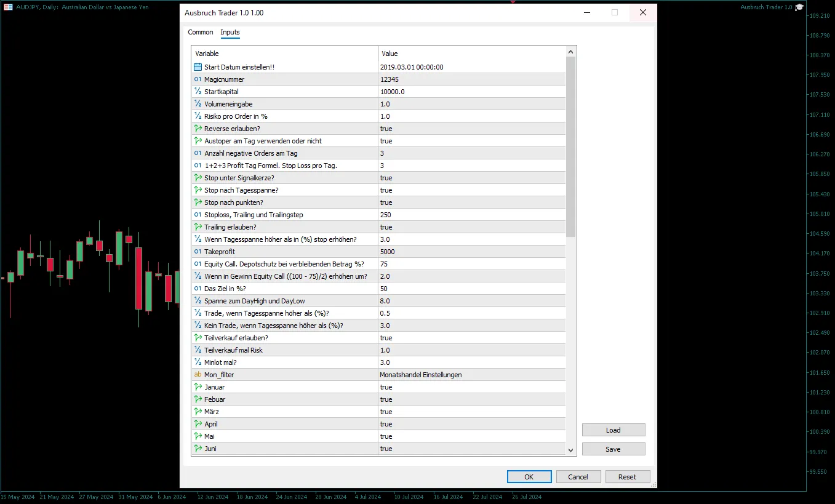Viewport: 835px width, 504px height.
Task: Click the Wenn Tagesspanne höher als in (%) stop erhöhen? label
Action: tap(281, 239)
